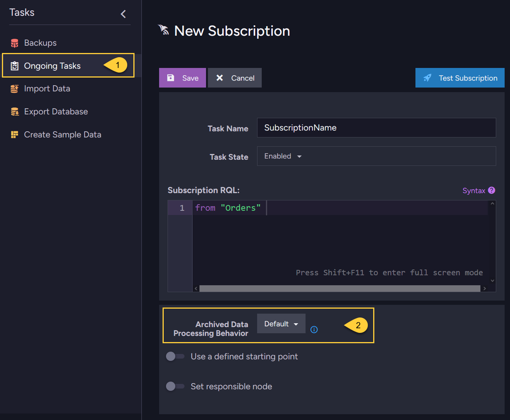This screenshot has height=420, width=510.
Task: Click the "Orders" string in the query
Action: point(241,208)
